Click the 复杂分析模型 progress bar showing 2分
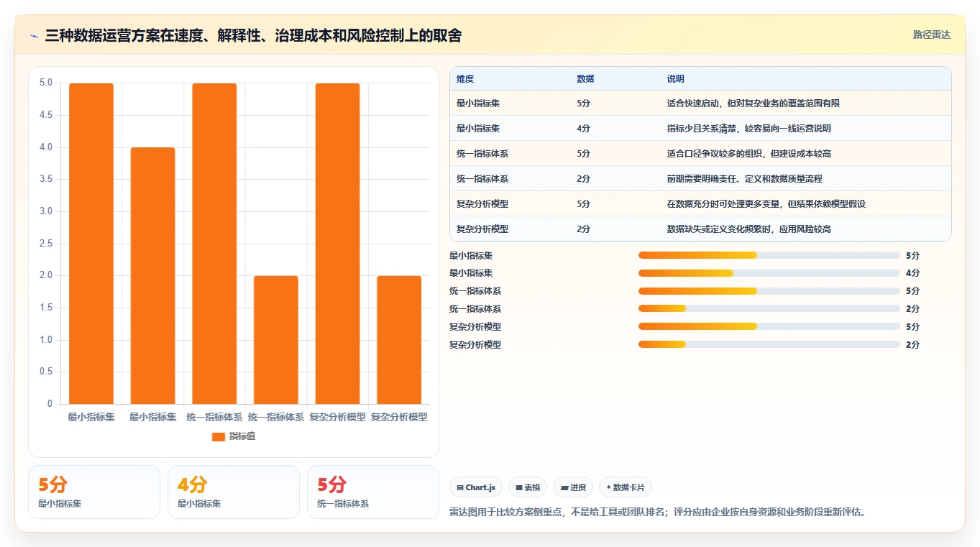This screenshot has width=980, height=547. [769, 344]
